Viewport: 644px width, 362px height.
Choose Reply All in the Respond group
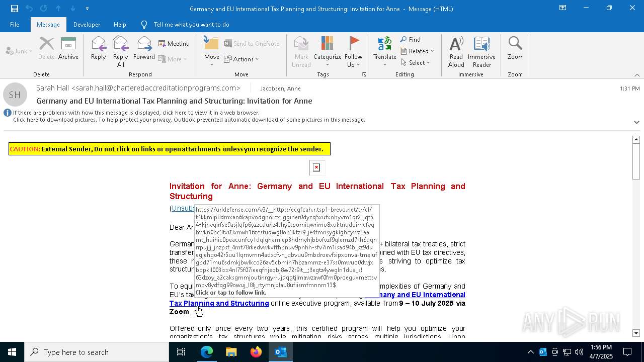pos(121,51)
